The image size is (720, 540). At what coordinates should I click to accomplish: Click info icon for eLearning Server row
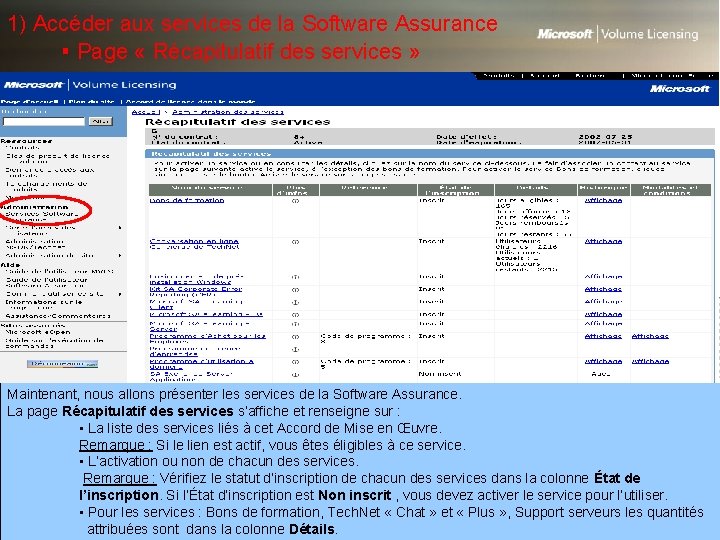pos(295,324)
